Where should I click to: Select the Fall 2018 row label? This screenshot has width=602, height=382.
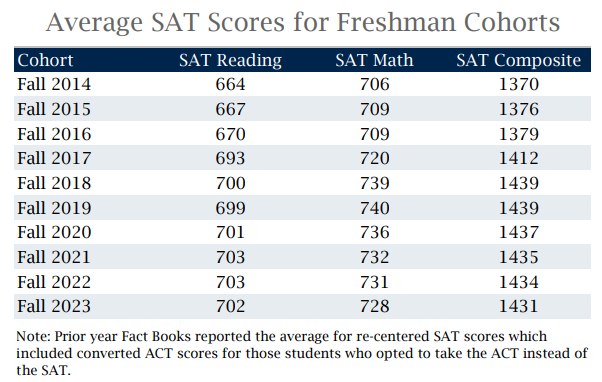(x=54, y=183)
